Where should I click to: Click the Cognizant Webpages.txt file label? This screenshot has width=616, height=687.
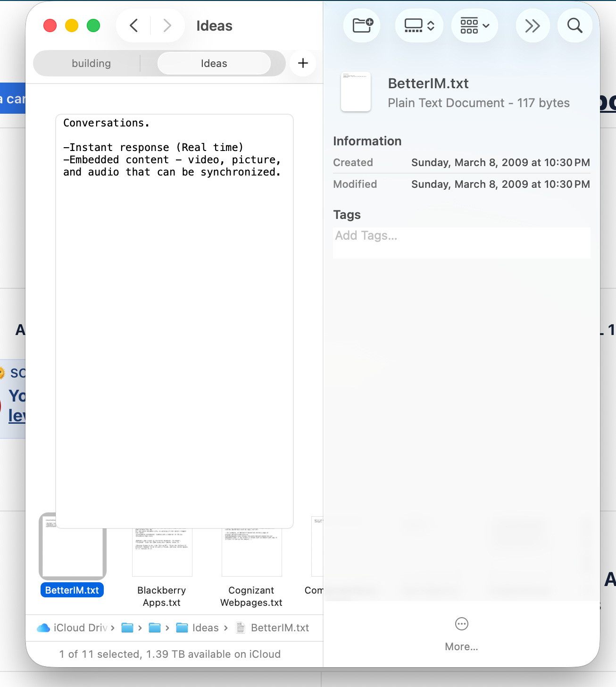point(251,596)
